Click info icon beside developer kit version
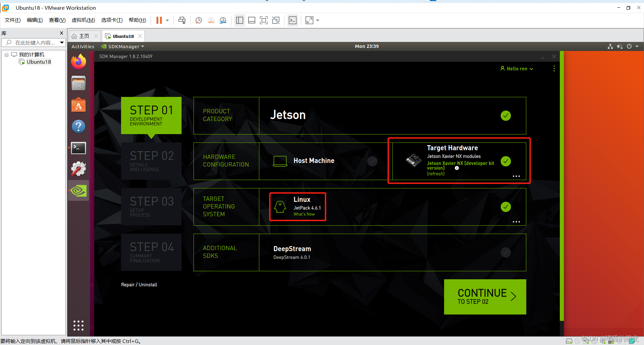The image size is (644, 345). 457,168
